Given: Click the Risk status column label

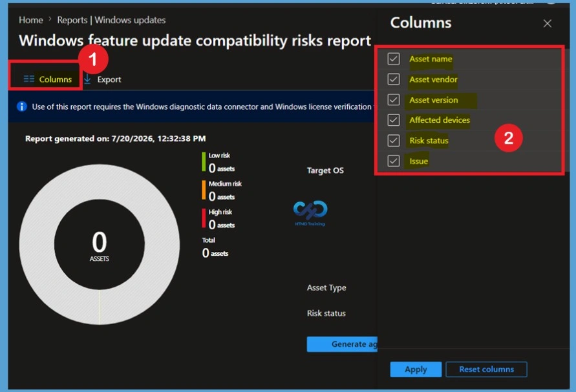Looking at the screenshot, I should coord(429,141).
